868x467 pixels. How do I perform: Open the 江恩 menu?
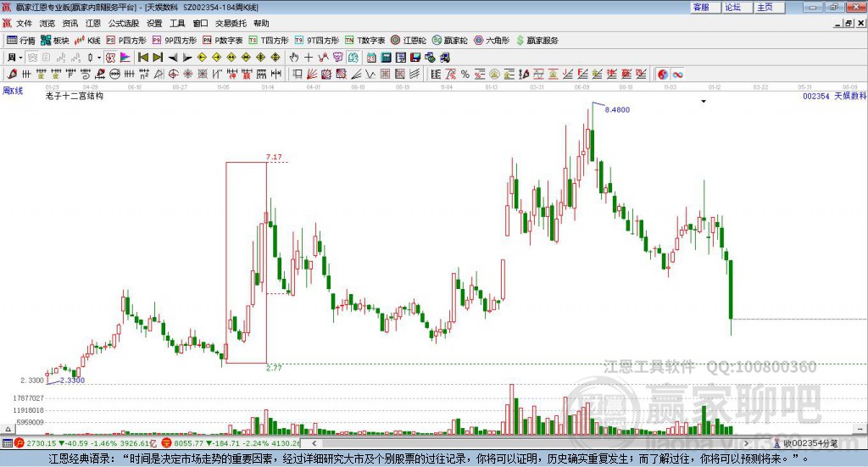tap(93, 23)
